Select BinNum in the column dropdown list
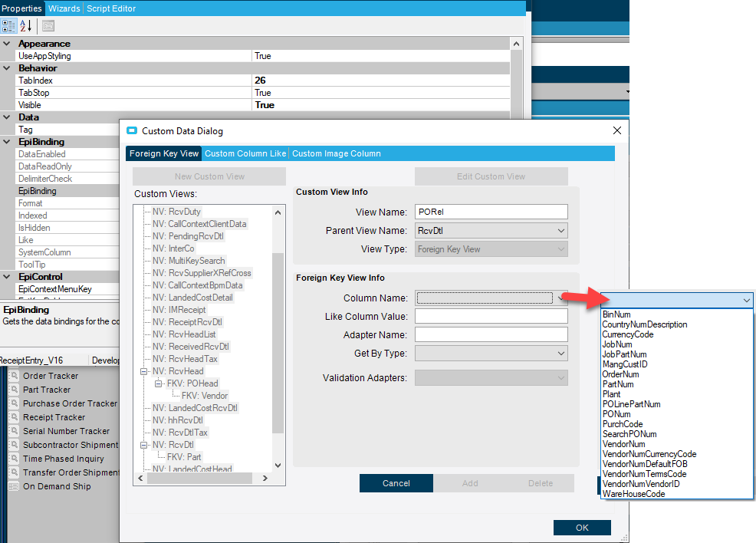Viewport: 756px width, 543px height. (x=616, y=314)
